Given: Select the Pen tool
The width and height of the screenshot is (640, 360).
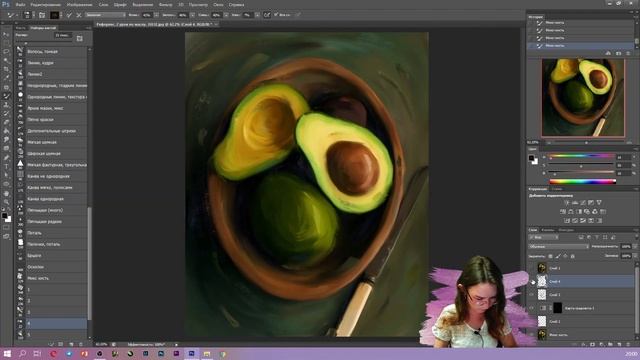Looking at the screenshot, I should coord(6,158).
